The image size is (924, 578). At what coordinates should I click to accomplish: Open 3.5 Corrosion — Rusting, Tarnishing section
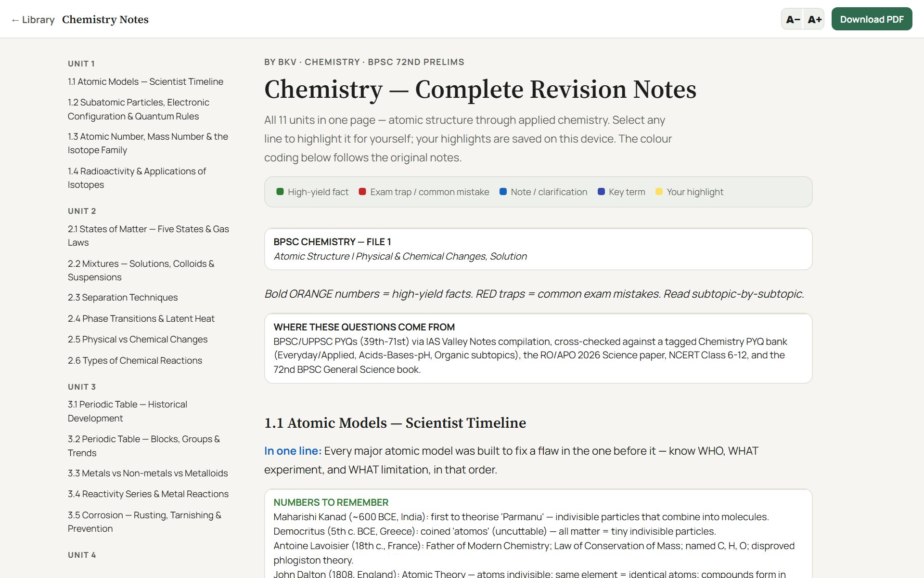tap(144, 522)
